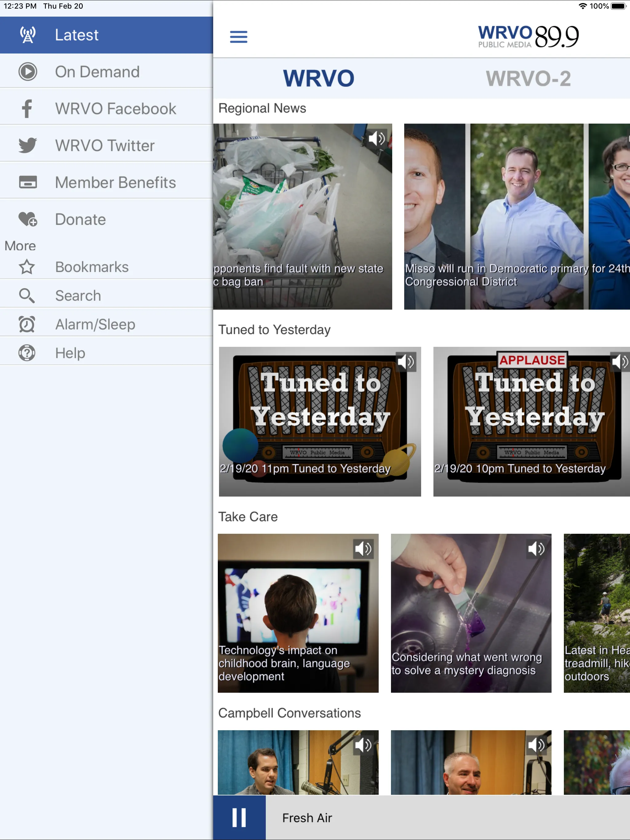Open WRVO Twitter page
630x840 pixels.
click(106, 145)
